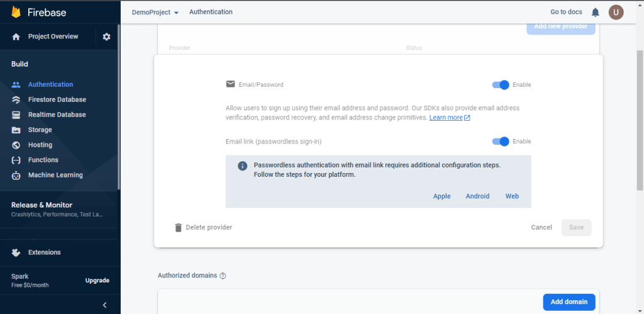This screenshot has width=644, height=314.
Task: Open Realtime Database in the Build menu
Action: point(57,115)
